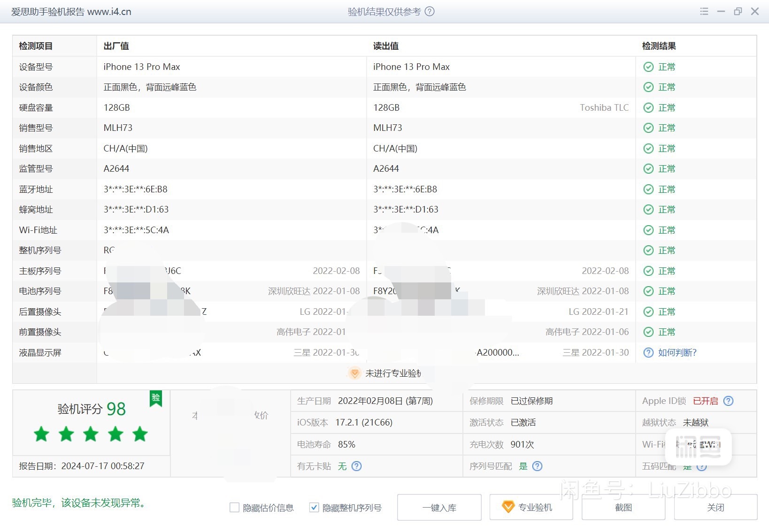This screenshot has width=769, height=532.
Task: Click the 检测结果 column header
Action: pyautogui.click(x=659, y=46)
